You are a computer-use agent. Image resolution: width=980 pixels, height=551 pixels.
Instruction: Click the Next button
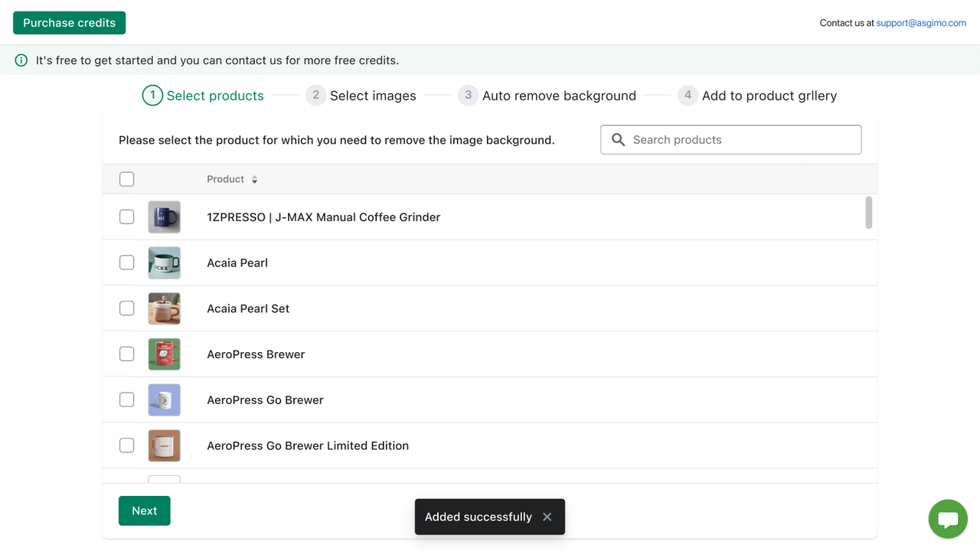(144, 511)
